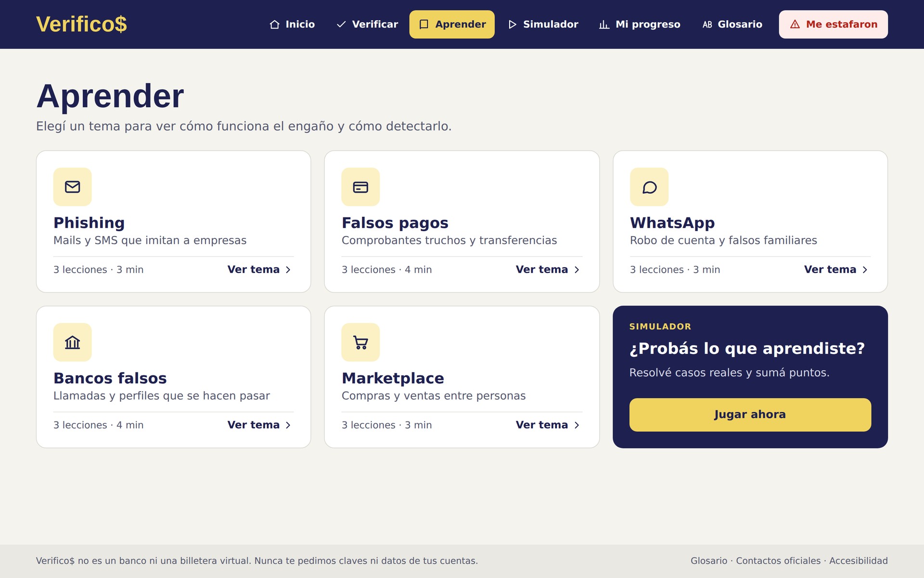This screenshot has width=924, height=578.
Task: Click 'Robo de cuenta y falsos familiares' text
Action: [723, 240]
